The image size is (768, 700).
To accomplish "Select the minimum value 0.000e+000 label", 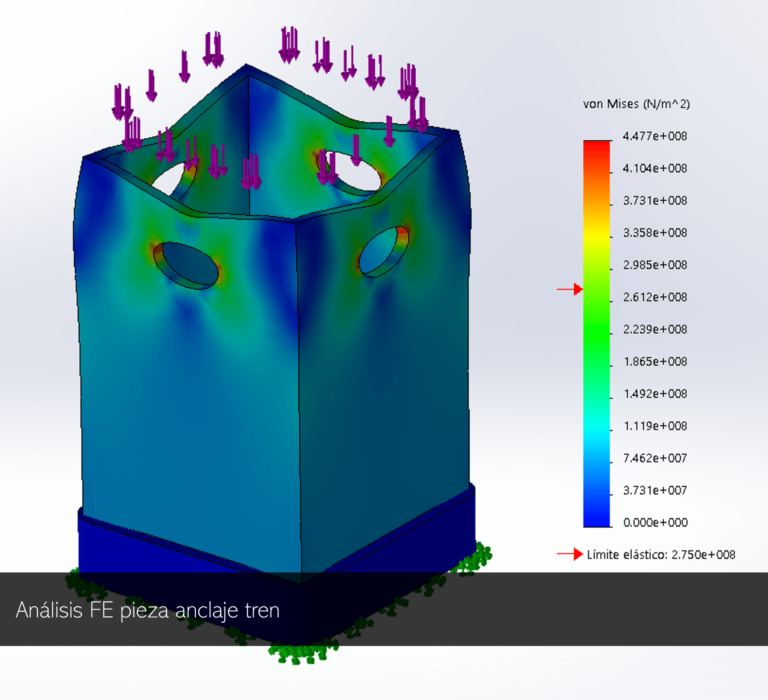I will (655, 522).
